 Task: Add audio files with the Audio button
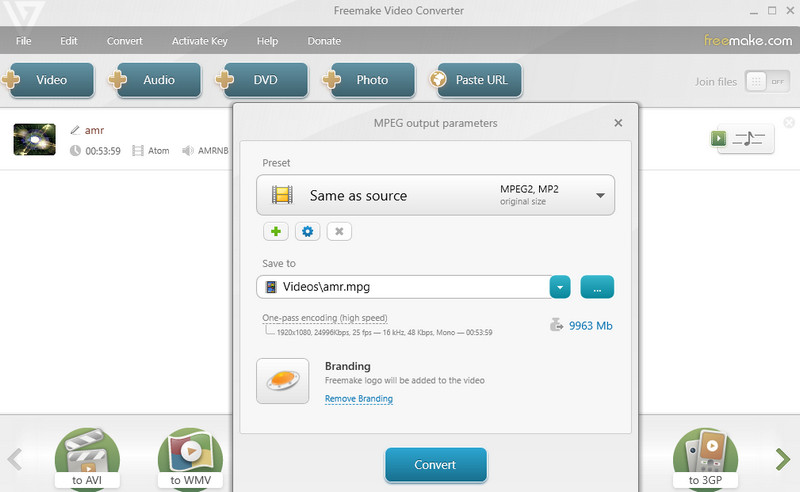159,80
